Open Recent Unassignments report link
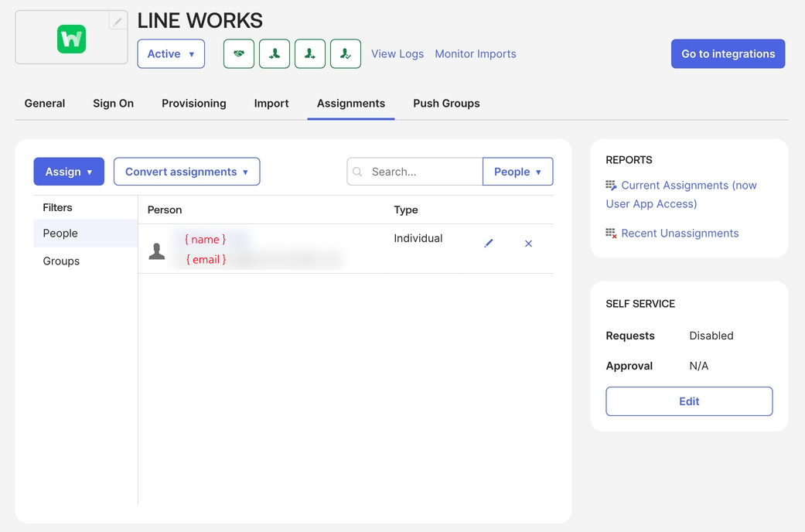The height and width of the screenshot is (532, 805). click(680, 233)
